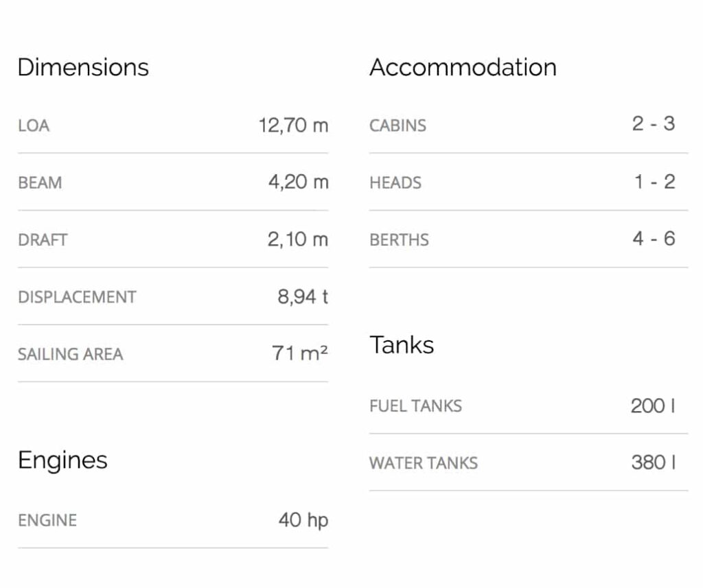Screen dimensions: 703x588
Task: Click the DISPLACEMENT label
Action: (77, 297)
